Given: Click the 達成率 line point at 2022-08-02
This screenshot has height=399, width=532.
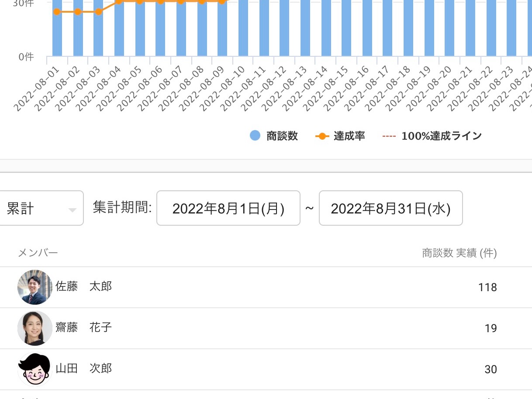Looking at the screenshot, I should [78, 11].
